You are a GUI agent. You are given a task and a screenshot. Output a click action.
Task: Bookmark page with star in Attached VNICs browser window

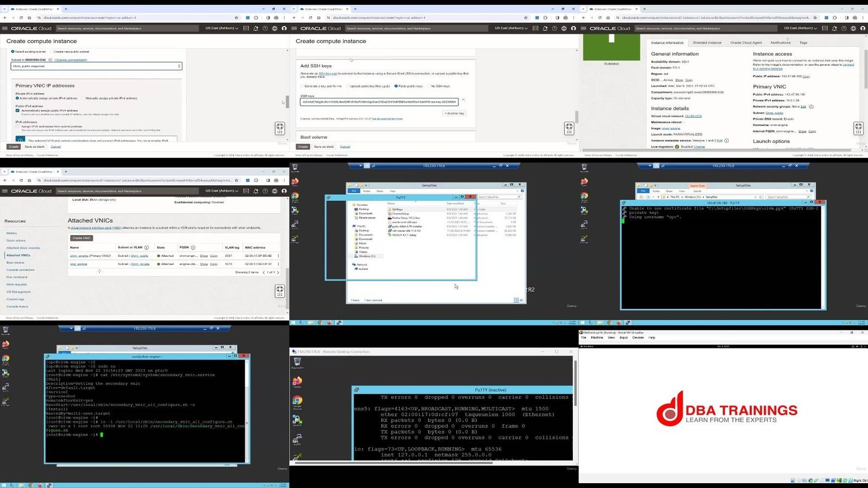coord(237,180)
